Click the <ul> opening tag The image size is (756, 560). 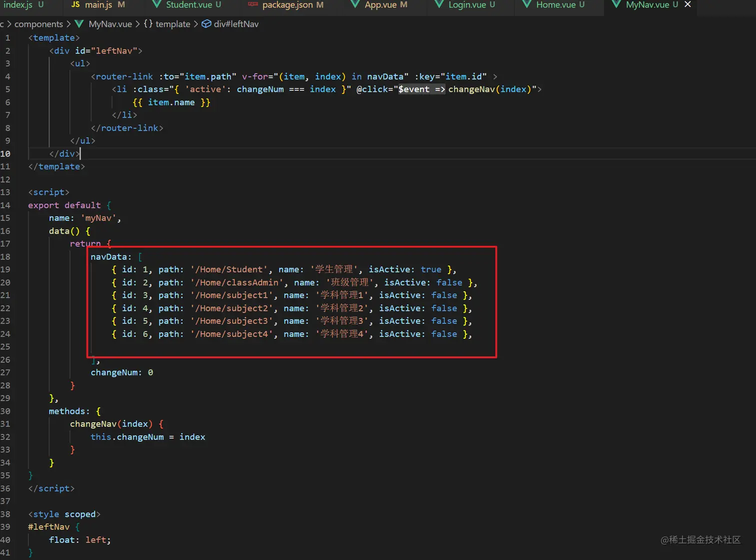(80, 63)
